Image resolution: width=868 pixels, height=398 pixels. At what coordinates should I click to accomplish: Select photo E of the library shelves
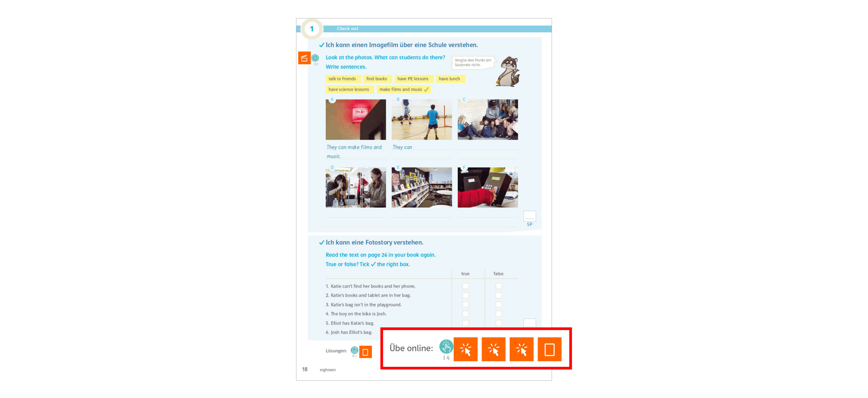[x=422, y=187]
